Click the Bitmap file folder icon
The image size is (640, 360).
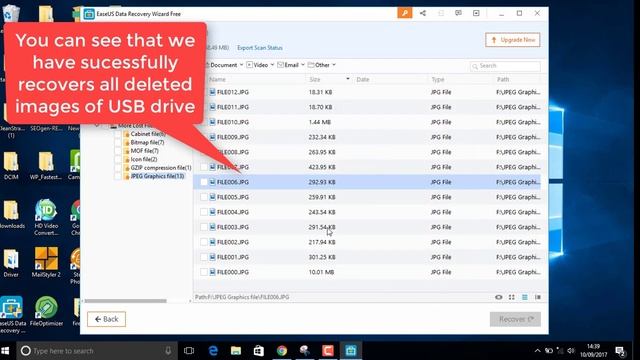click(x=127, y=142)
